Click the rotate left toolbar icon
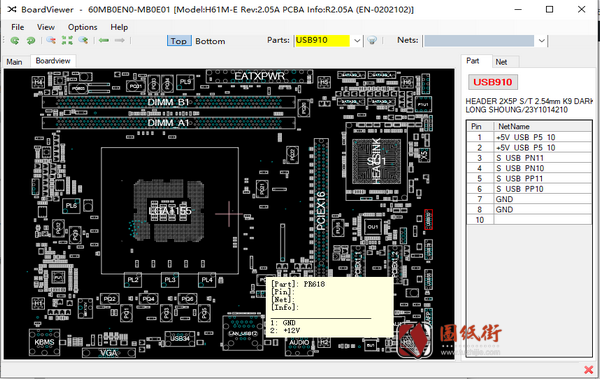 coord(15,40)
